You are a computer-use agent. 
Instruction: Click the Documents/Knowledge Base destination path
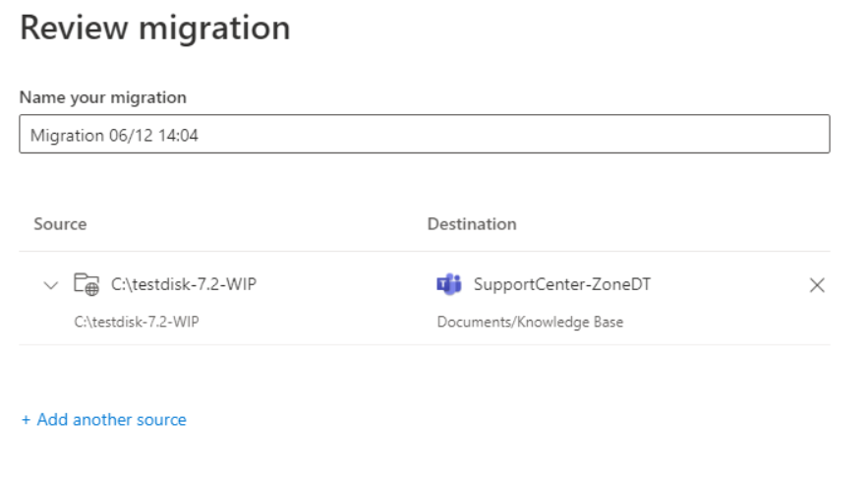click(x=530, y=322)
